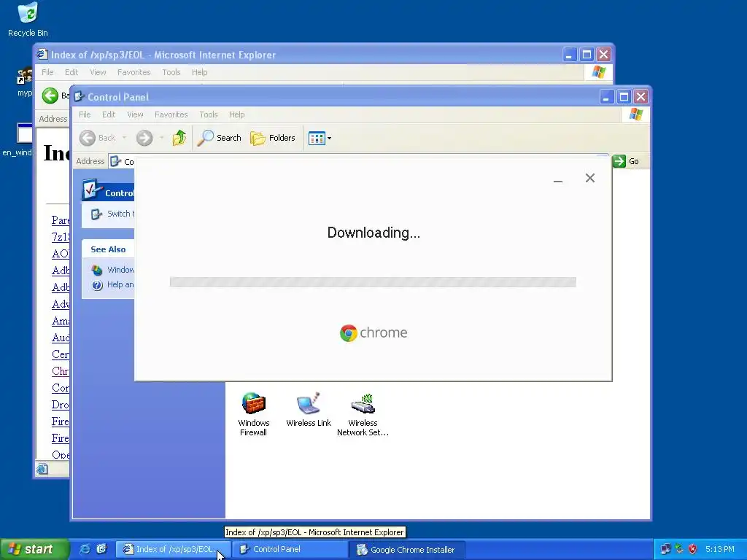This screenshot has height=560, width=747.
Task: Open the Tools menu in Internet Explorer window
Action: point(171,72)
